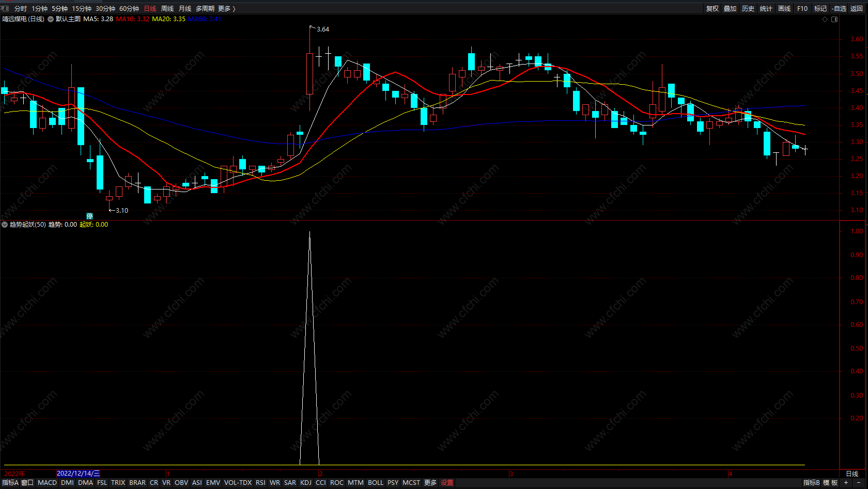Image resolution: width=868 pixels, height=489 pixels.
Task: Select the 指标B tab
Action: [811, 483]
